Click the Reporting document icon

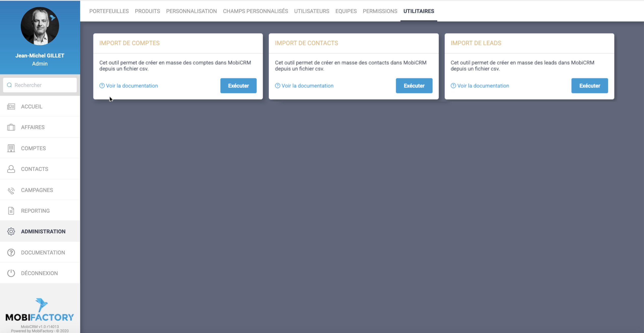pos(11,211)
